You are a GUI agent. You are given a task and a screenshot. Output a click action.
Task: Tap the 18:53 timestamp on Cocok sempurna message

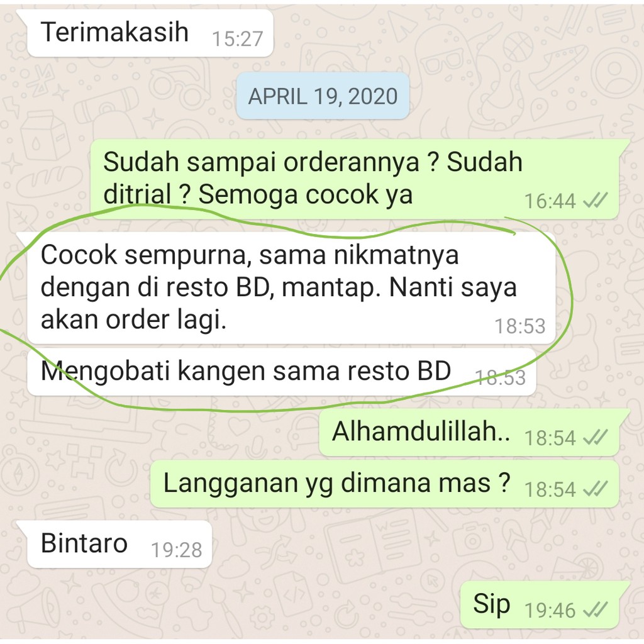point(520,326)
